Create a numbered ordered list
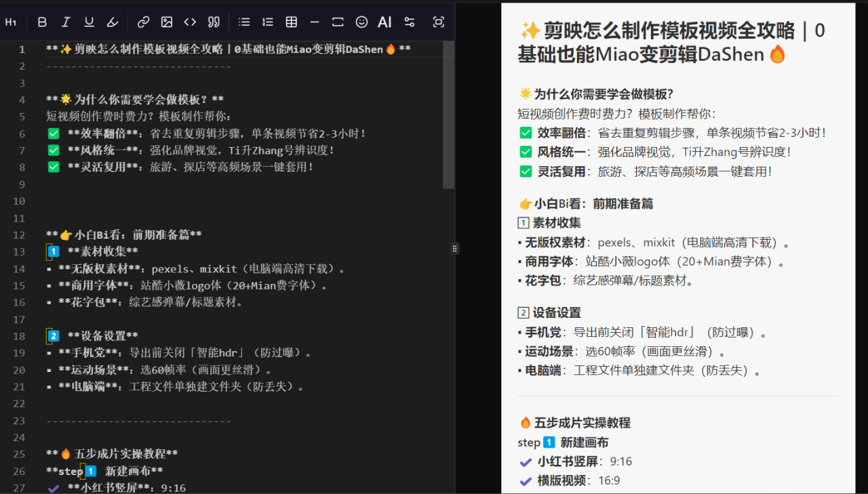Viewport: 868px width, 494px height. coord(268,22)
